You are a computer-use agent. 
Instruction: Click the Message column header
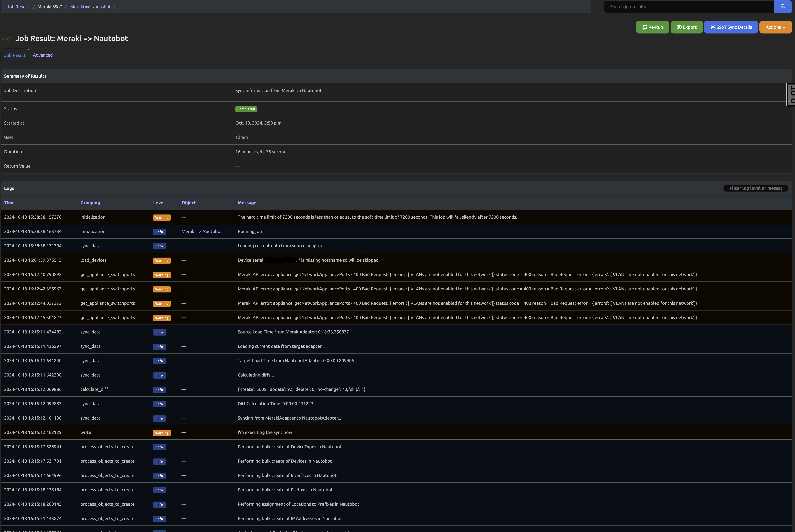[247, 203]
